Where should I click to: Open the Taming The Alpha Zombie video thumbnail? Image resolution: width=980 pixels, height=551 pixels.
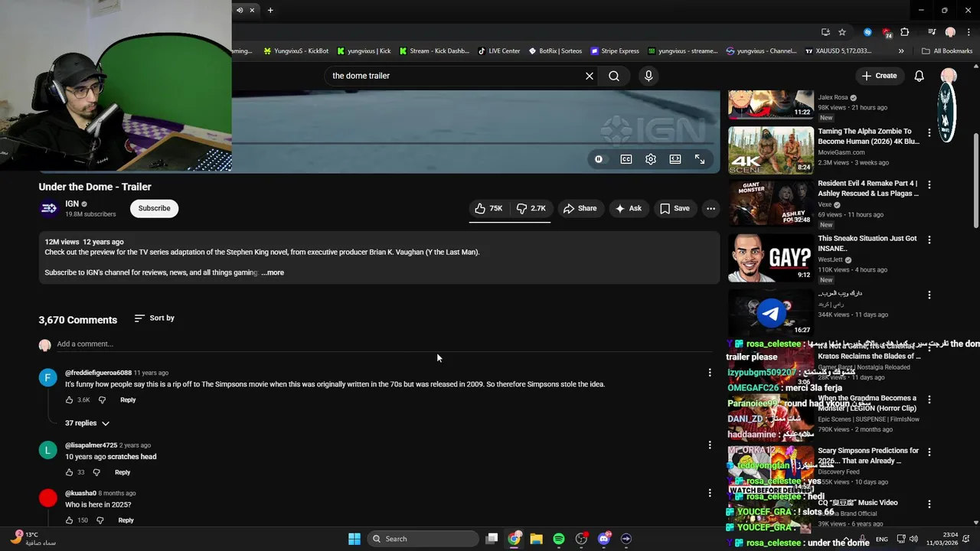tap(770, 150)
